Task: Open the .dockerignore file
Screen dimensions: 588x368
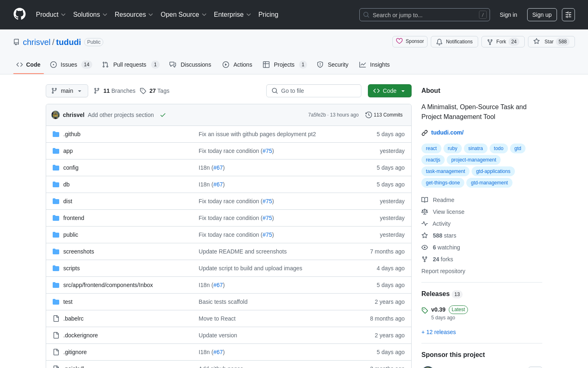Action: pos(80,335)
